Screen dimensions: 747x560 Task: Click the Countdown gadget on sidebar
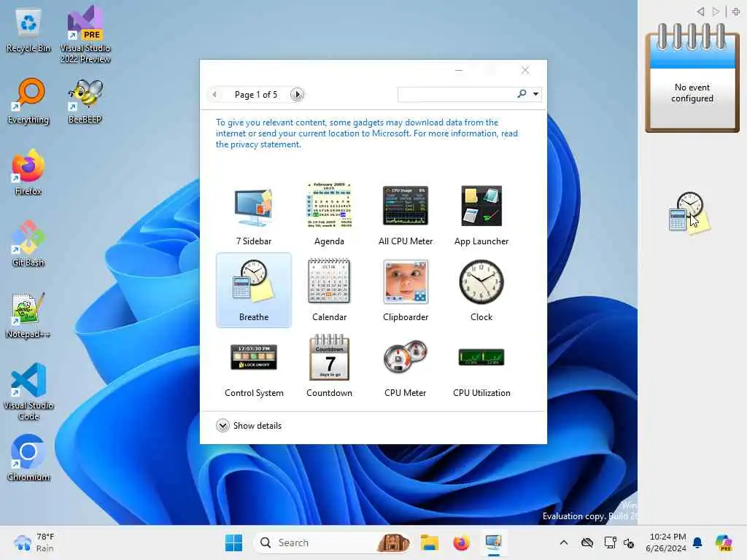(x=692, y=77)
